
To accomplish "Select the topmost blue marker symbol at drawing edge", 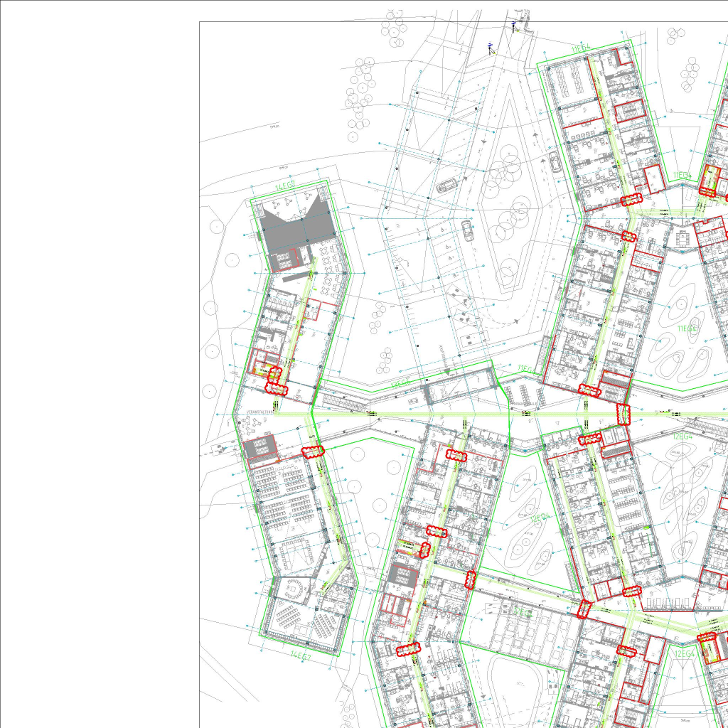I will (515, 26).
